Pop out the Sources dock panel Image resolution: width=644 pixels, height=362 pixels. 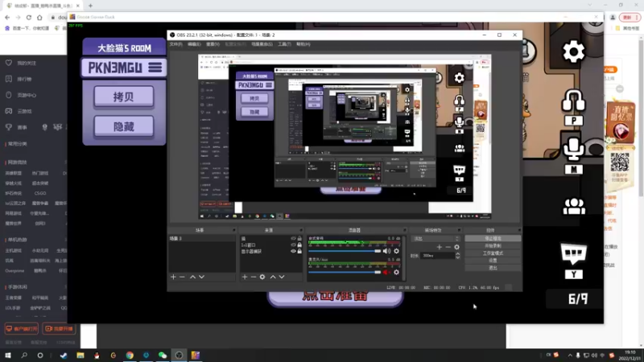tap(300, 230)
